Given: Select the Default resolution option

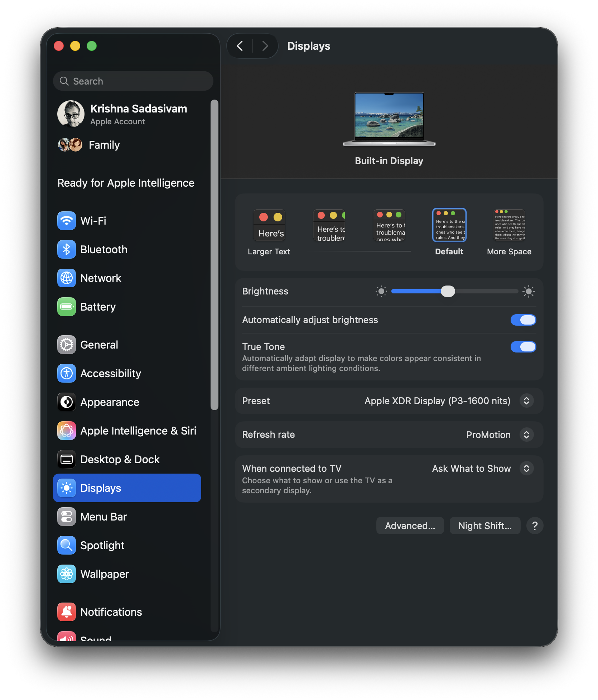Looking at the screenshot, I should [449, 232].
